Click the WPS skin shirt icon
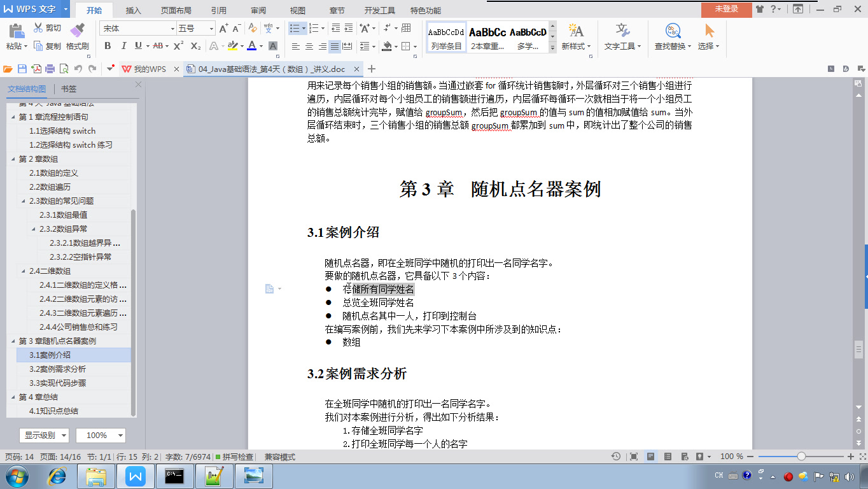 (x=760, y=9)
